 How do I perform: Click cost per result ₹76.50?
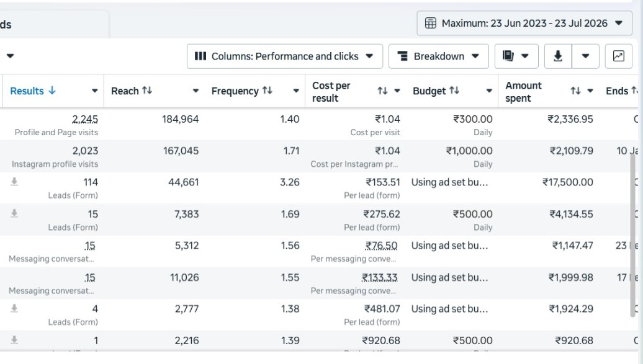(x=381, y=246)
